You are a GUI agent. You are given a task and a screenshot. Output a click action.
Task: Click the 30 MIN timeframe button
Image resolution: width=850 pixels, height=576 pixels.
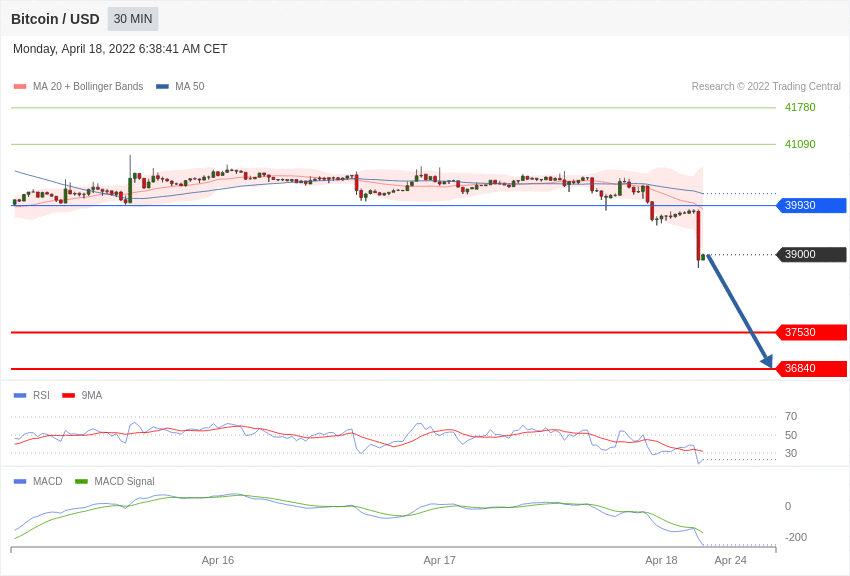tap(133, 19)
